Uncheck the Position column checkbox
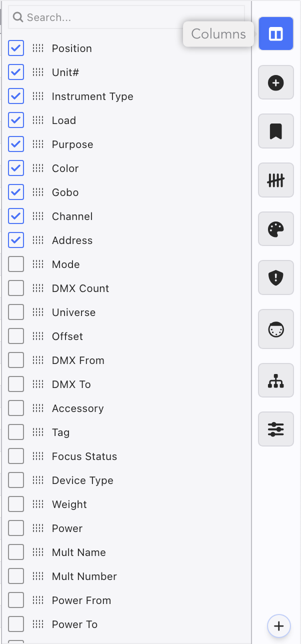Image resolution: width=301 pixels, height=644 pixels. (x=16, y=48)
